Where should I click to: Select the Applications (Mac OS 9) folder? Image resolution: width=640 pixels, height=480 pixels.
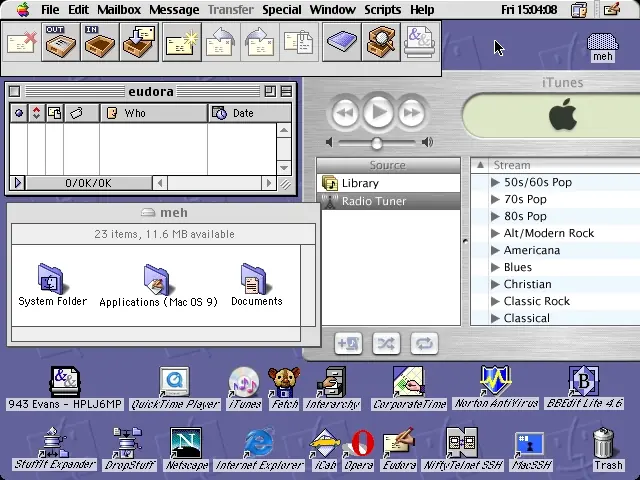(x=158, y=285)
